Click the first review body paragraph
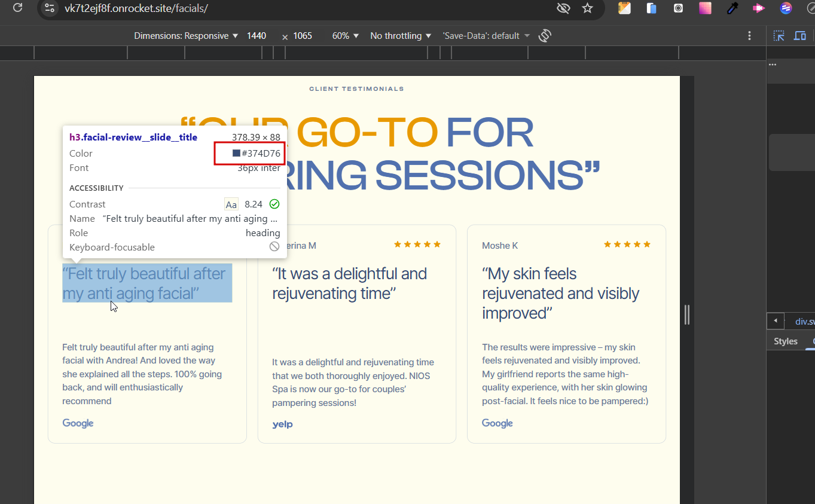815x504 pixels. pos(142,374)
